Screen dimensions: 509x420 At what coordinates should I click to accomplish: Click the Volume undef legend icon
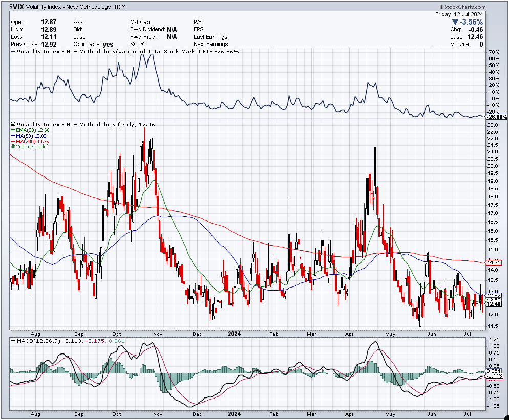click(13, 147)
